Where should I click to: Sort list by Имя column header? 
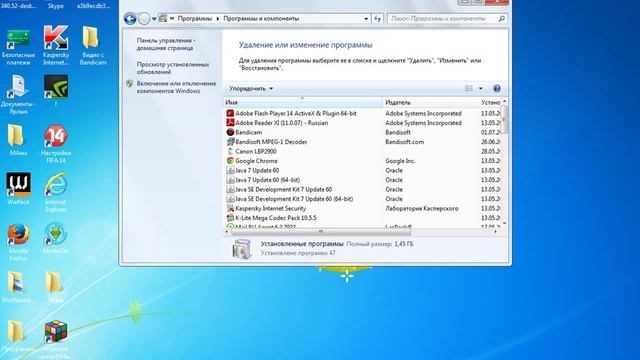coord(302,102)
